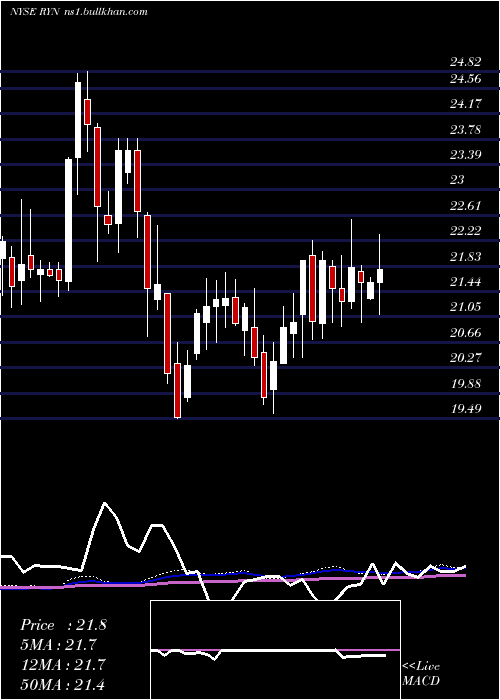Select the 24.17 price level label
Screen dimensions: 500x700
[x=465, y=104]
